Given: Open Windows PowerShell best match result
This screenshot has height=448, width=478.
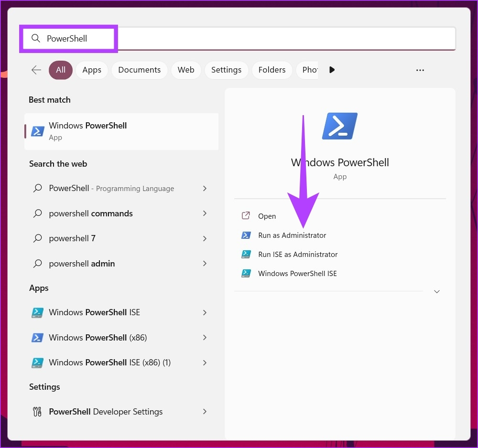Looking at the screenshot, I should point(121,131).
